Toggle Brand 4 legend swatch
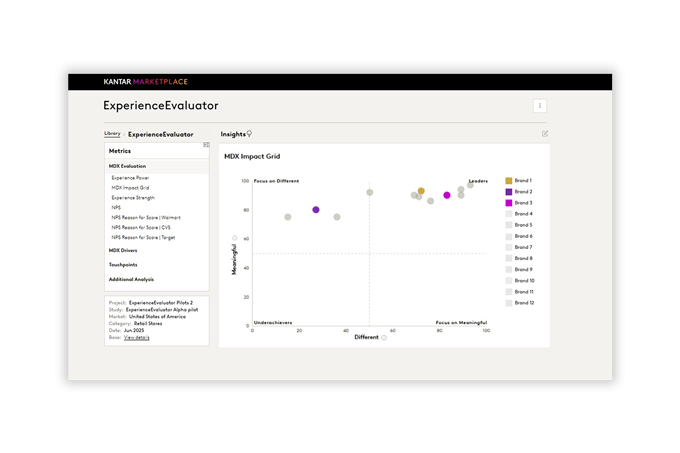The width and height of the screenshot is (680, 453). tap(509, 214)
